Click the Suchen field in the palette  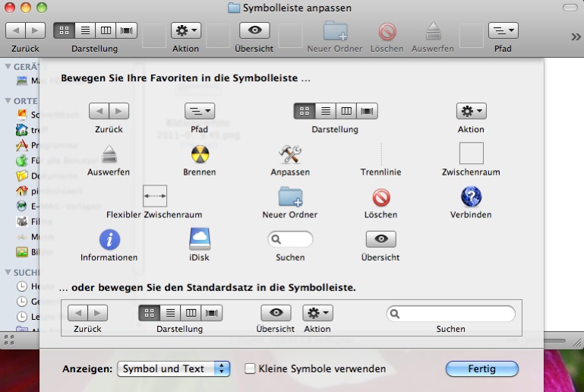pos(290,239)
